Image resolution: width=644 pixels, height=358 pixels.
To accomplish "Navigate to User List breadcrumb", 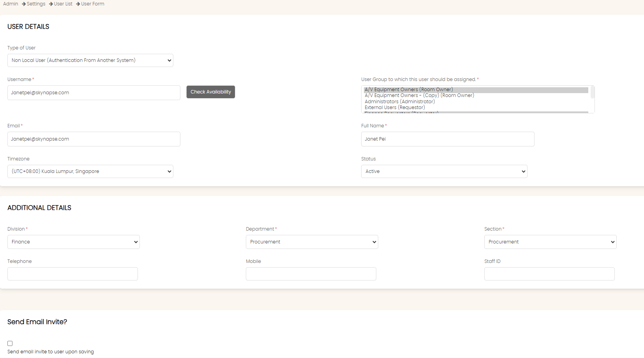I will click(x=63, y=4).
